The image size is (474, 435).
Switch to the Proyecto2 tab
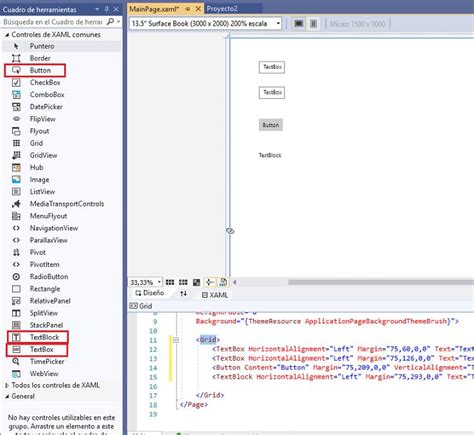(x=222, y=9)
